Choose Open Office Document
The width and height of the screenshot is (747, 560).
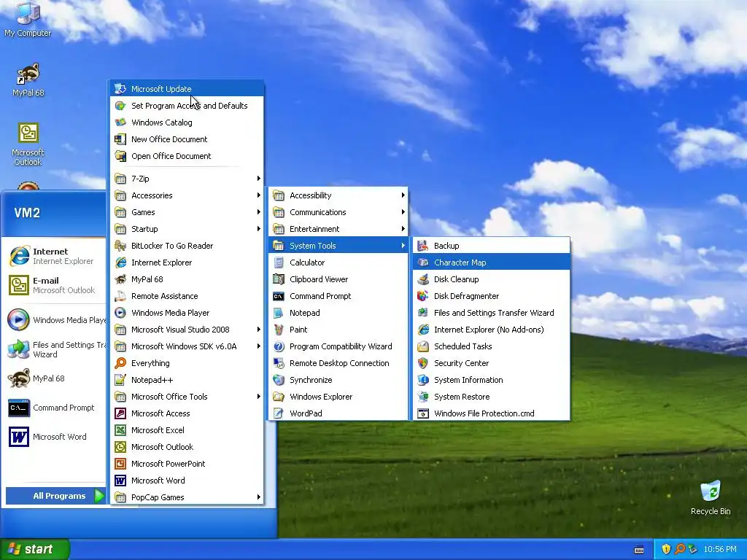pos(187,156)
